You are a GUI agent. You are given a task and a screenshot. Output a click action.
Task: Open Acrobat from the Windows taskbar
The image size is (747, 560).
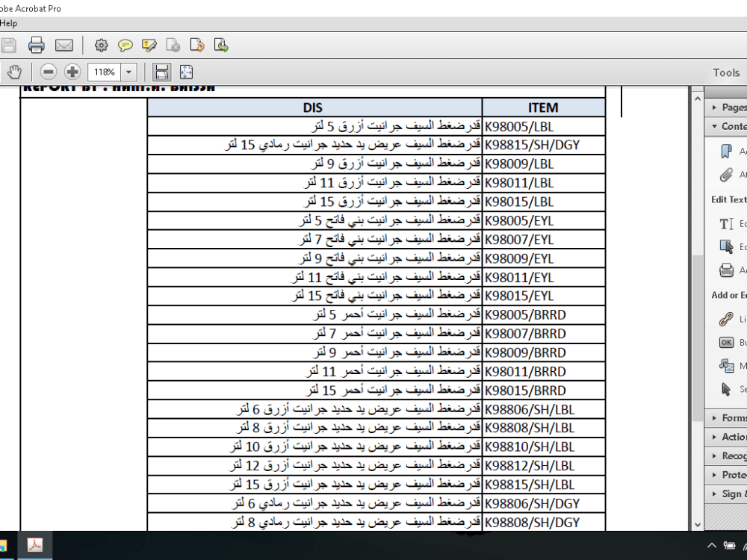point(35,545)
